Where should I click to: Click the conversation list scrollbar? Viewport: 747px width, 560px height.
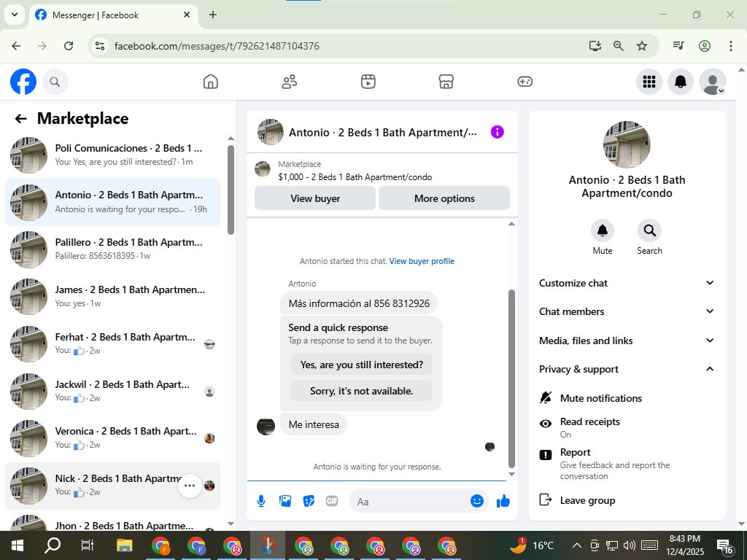(x=231, y=190)
